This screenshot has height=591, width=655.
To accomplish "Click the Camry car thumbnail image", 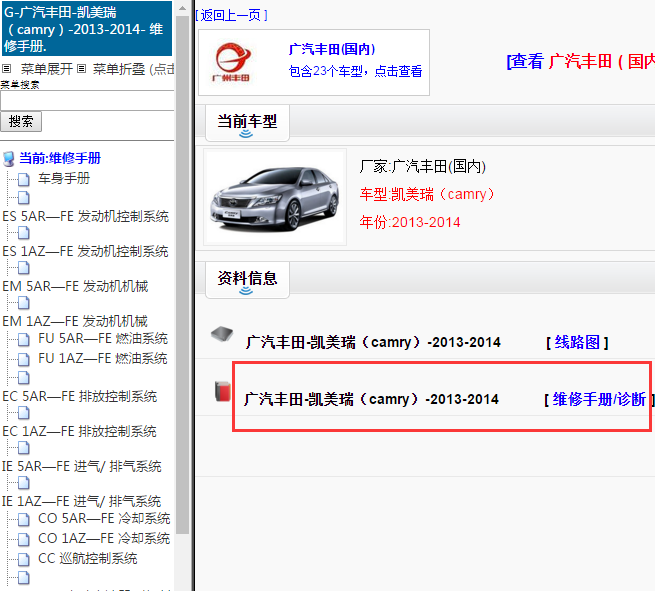I will (274, 197).
